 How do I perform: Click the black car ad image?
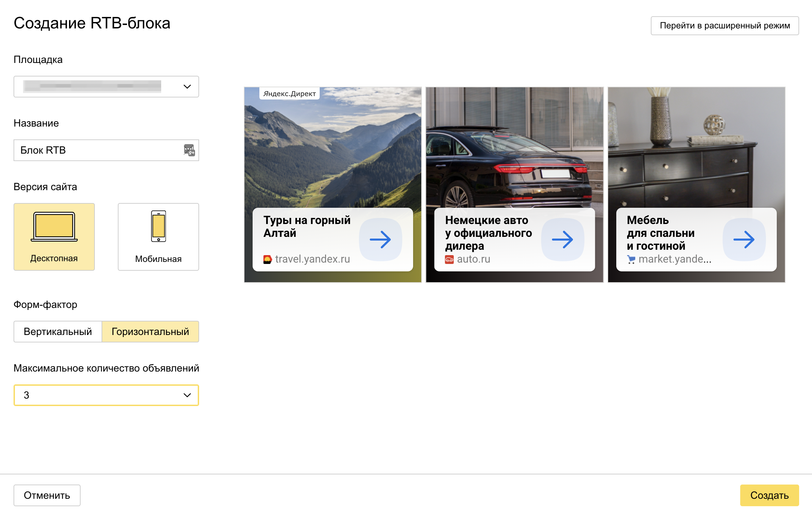(x=515, y=148)
